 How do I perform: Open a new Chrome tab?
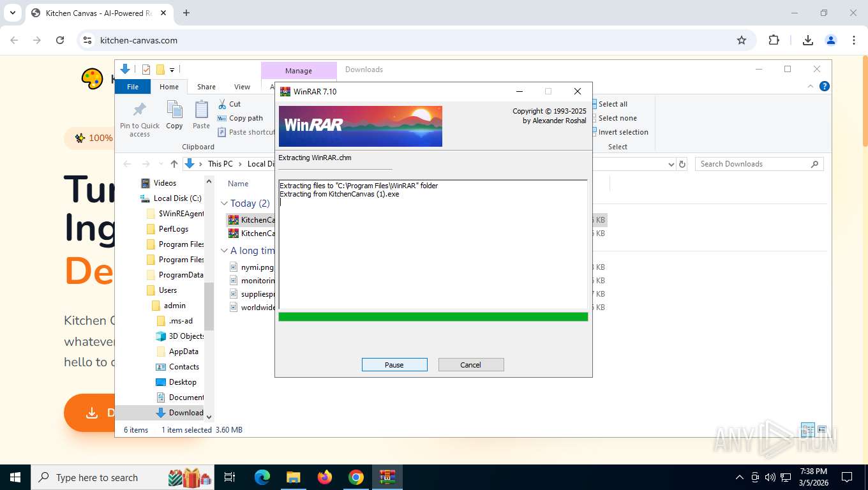point(186,13)
